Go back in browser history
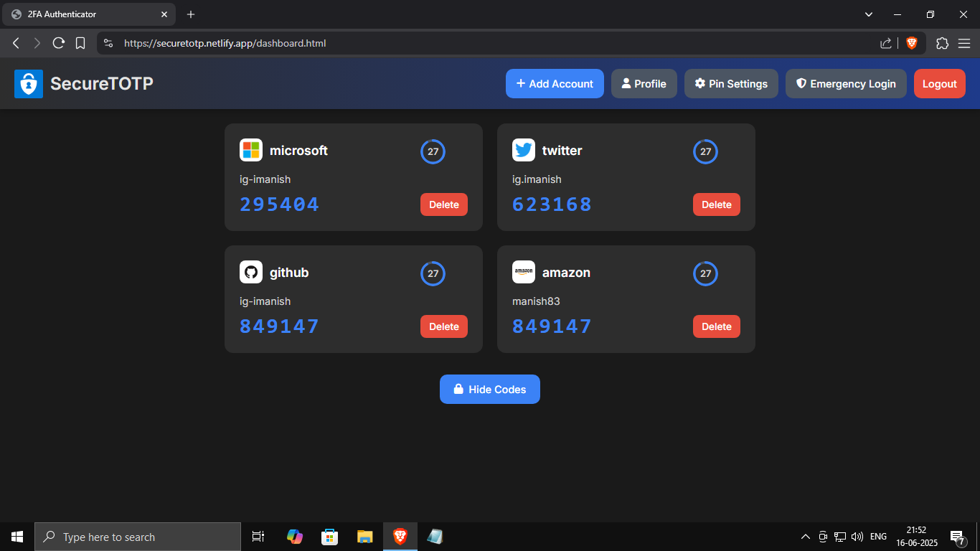 (x=16, y=43)
